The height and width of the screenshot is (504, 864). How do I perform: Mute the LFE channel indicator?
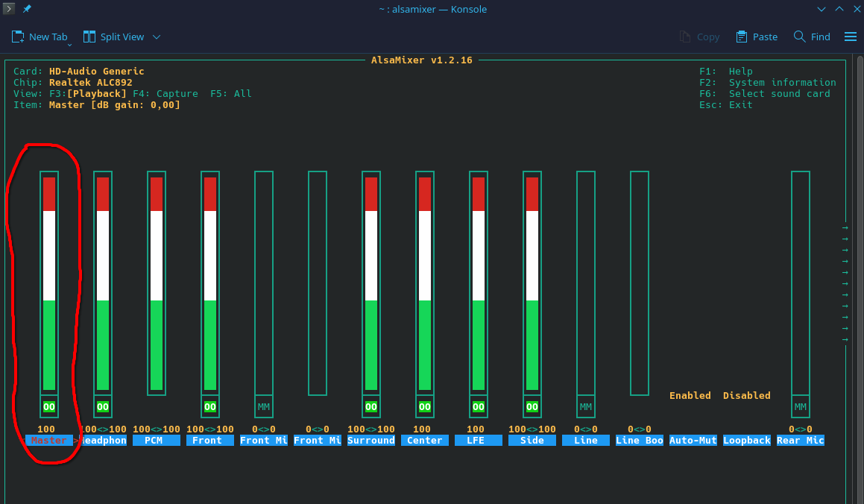479,407
